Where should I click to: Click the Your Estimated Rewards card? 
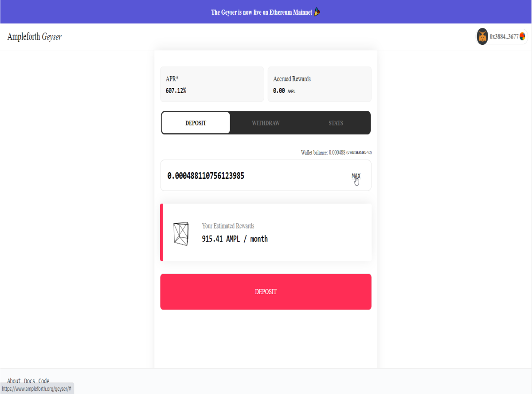pos(266,232)
